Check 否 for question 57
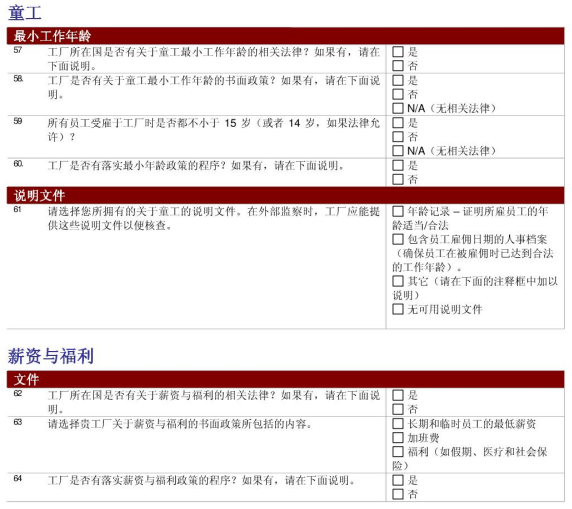Screen dimensions: 572x509 [398, 66]
